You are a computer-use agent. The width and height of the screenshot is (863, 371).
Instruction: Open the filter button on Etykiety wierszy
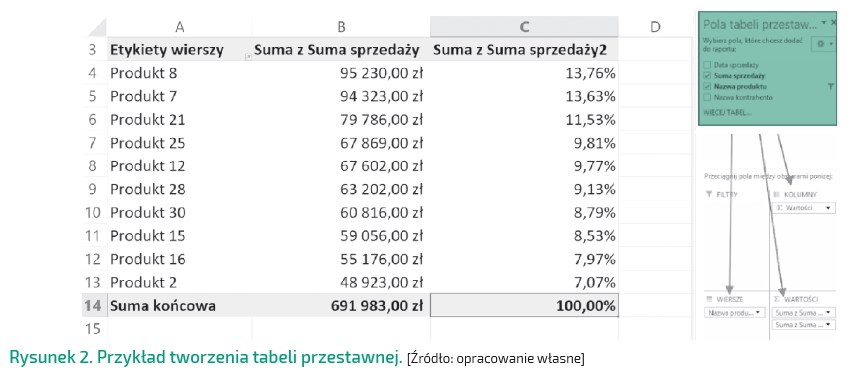pos(248,56)
